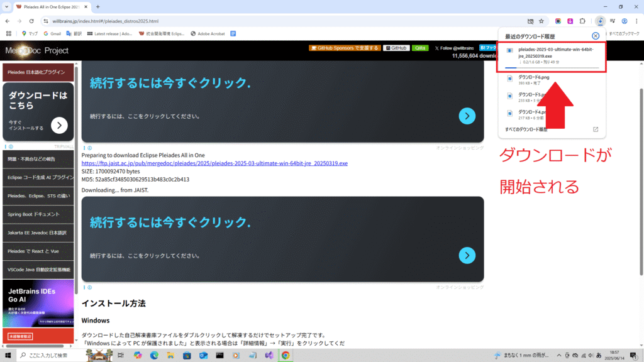Image resolution: width=644 pixels, height=362 pixels.
Task: Open the Adobe Acrobat bookmark
Action: (x=208, y=34)
